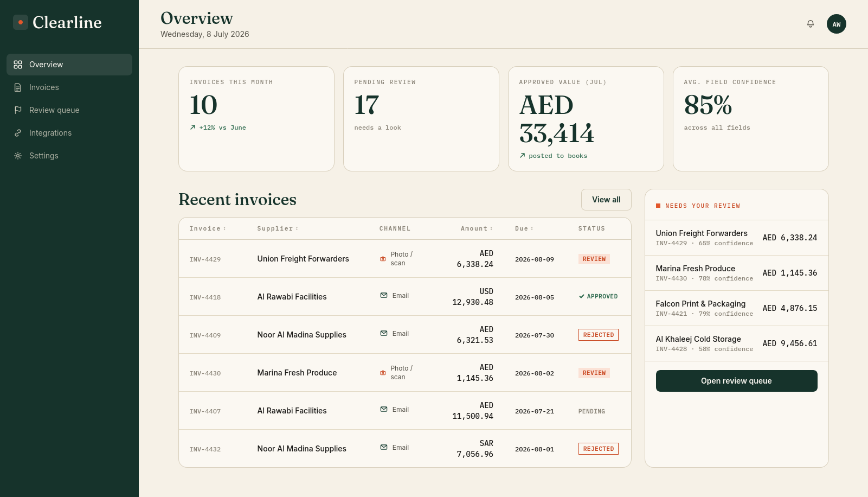Click REJECTED badge for INV-4432
868x497 pixels.
coord(598,449)
